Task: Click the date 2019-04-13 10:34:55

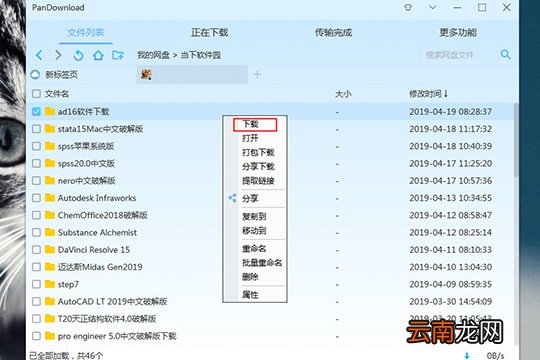Action: tap(450, 198)
